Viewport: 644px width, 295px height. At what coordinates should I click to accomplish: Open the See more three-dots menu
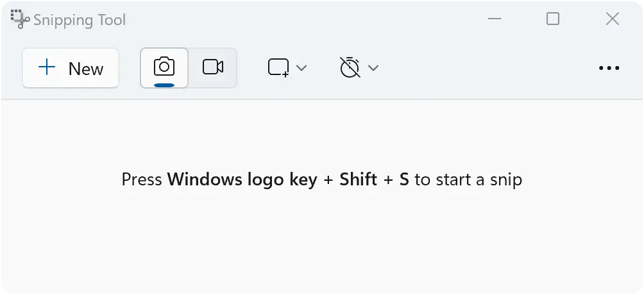coord(609,68)
